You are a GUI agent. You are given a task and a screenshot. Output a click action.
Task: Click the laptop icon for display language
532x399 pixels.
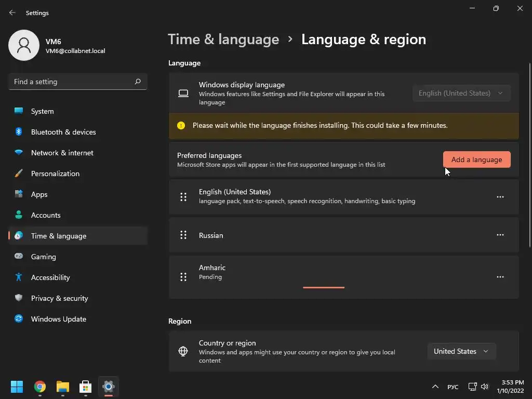coord(183,93)
